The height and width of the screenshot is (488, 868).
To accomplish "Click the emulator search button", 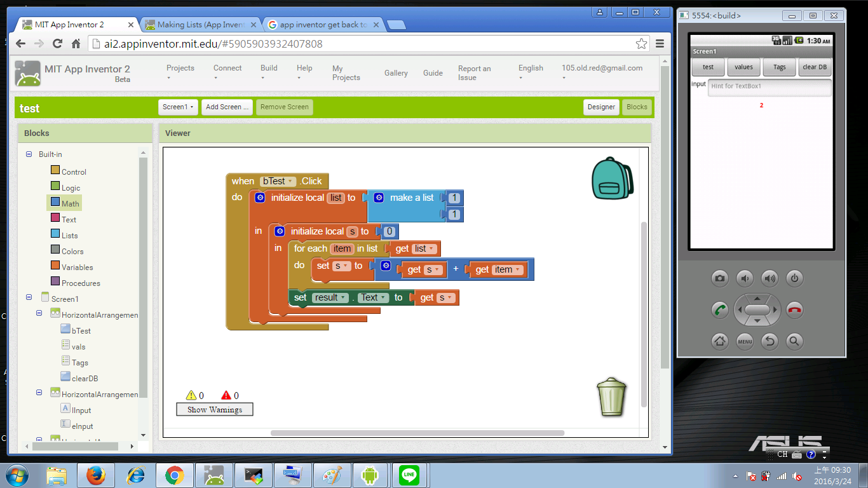I will pos(794,341).
